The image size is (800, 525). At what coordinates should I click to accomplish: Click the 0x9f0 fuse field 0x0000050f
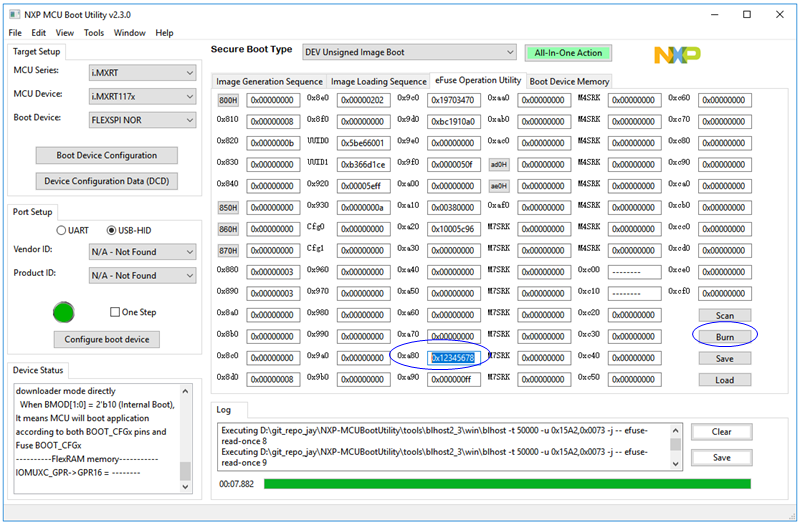point(454,165)
